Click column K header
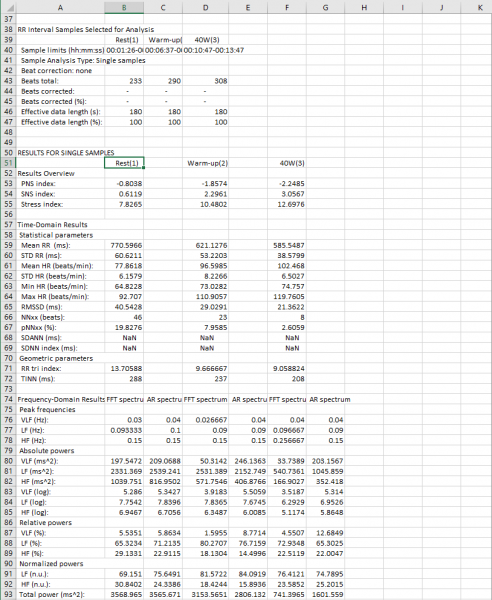Viewport: 492px width, 600px height. [x=480, y=7]
